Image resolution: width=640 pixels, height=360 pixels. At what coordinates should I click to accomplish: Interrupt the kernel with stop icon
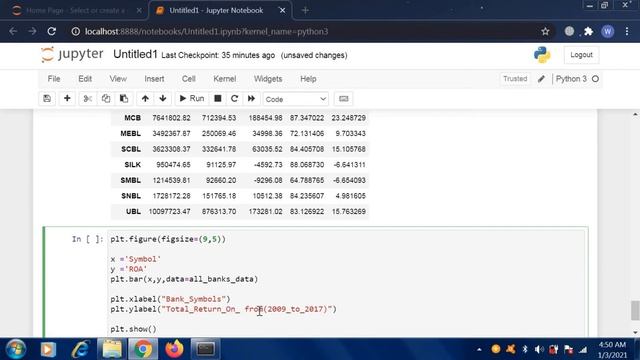point(218,99)
